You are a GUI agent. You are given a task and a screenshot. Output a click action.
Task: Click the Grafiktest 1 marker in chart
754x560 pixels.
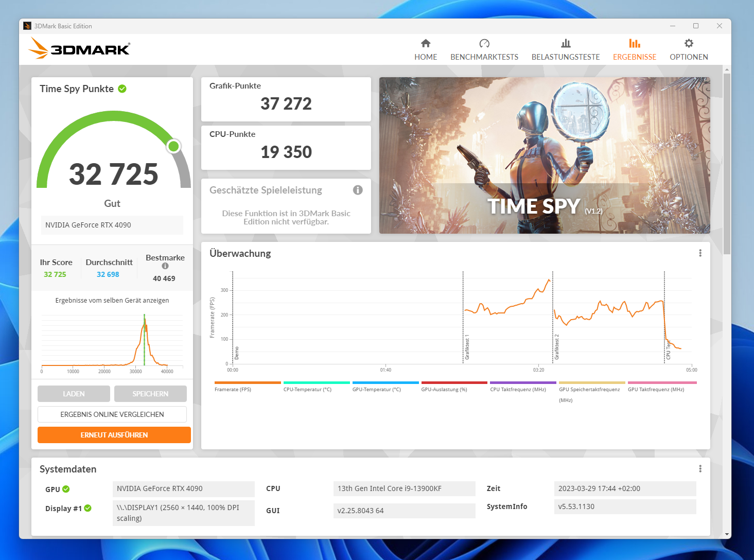pyautogui.click(x=467, y=348)
